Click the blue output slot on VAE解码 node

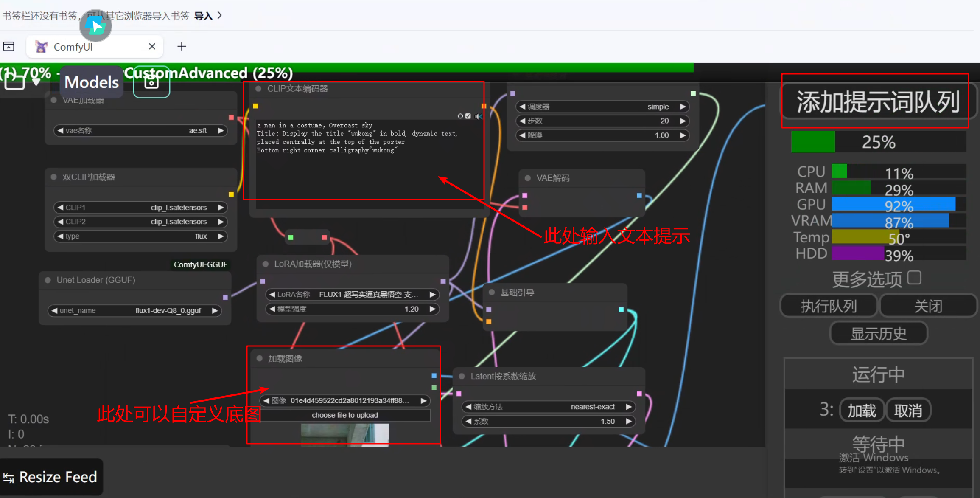[639, 195]
